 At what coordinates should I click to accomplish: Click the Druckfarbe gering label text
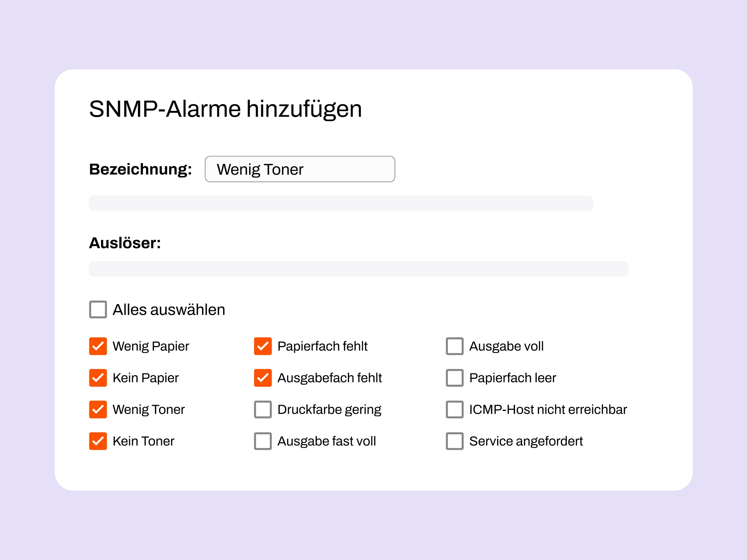click(x=329, y=409)
